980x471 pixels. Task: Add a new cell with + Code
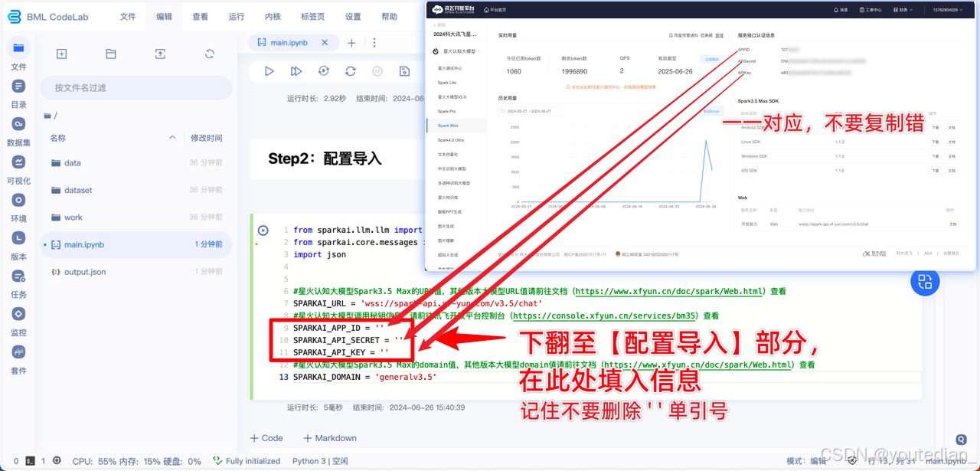(266, 437)
